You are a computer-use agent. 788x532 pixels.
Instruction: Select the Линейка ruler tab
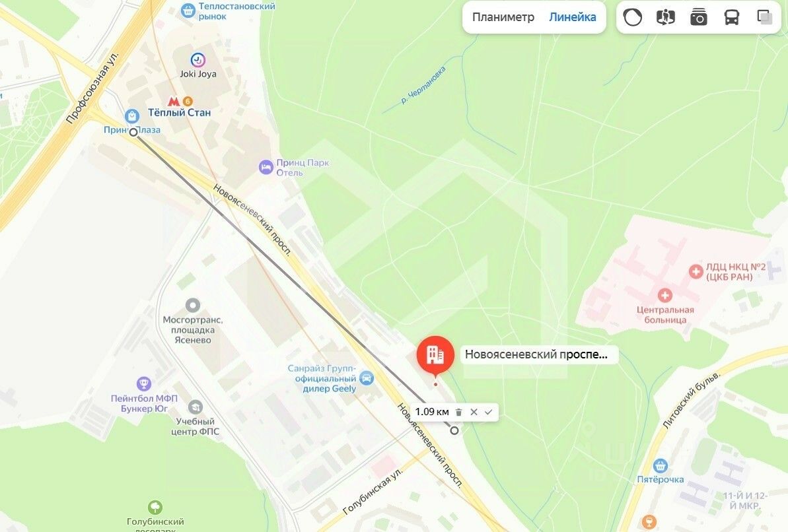click(x=573, y=17)
